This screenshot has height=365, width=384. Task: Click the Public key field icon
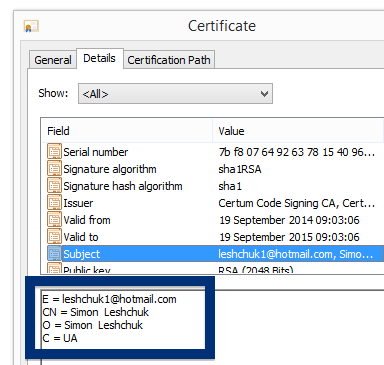pyautogui.click(x=54, y=268)
